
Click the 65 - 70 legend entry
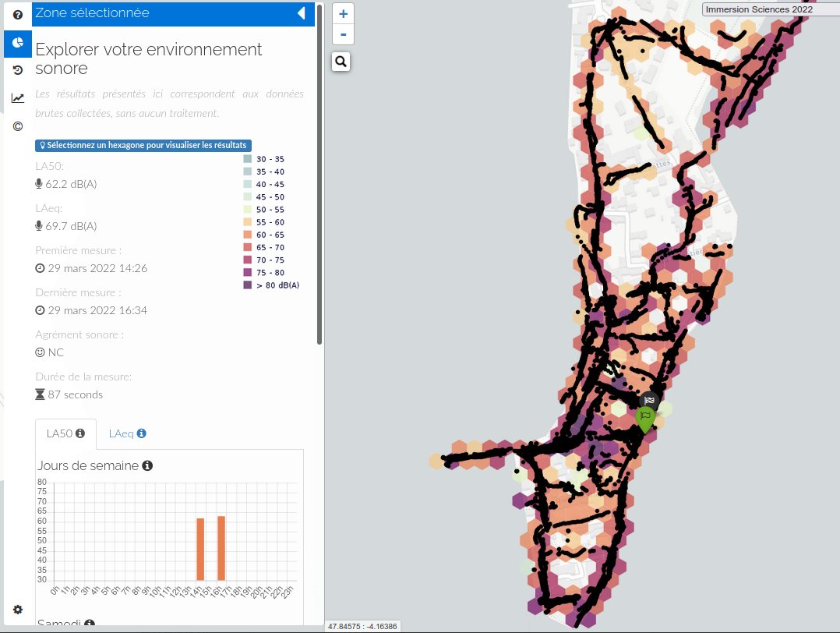pos(264,248)
